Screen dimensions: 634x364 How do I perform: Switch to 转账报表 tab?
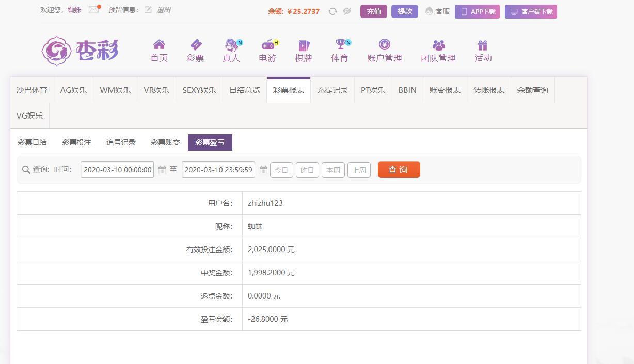coord(489,90)
